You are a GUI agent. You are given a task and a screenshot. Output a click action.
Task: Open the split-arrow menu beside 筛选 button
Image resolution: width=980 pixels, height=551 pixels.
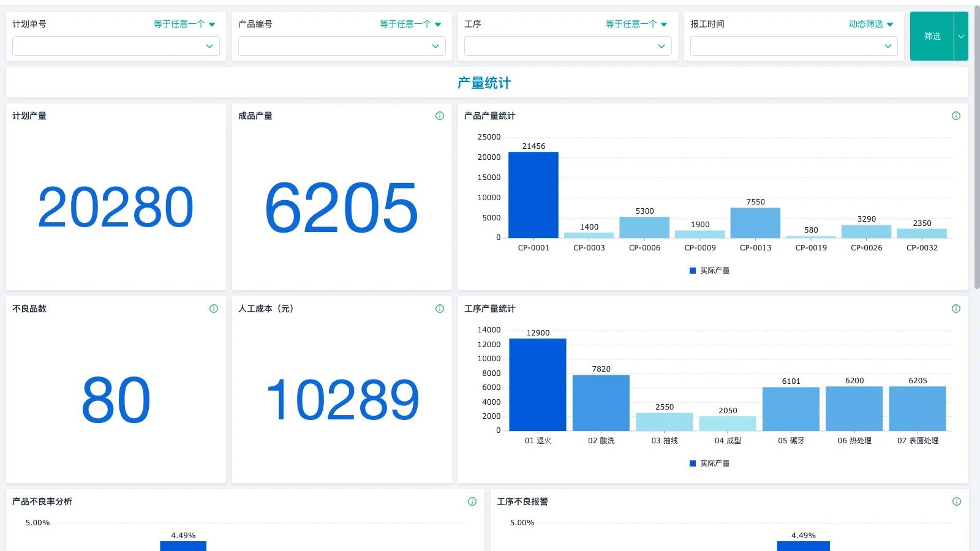(x=962, y=36)
